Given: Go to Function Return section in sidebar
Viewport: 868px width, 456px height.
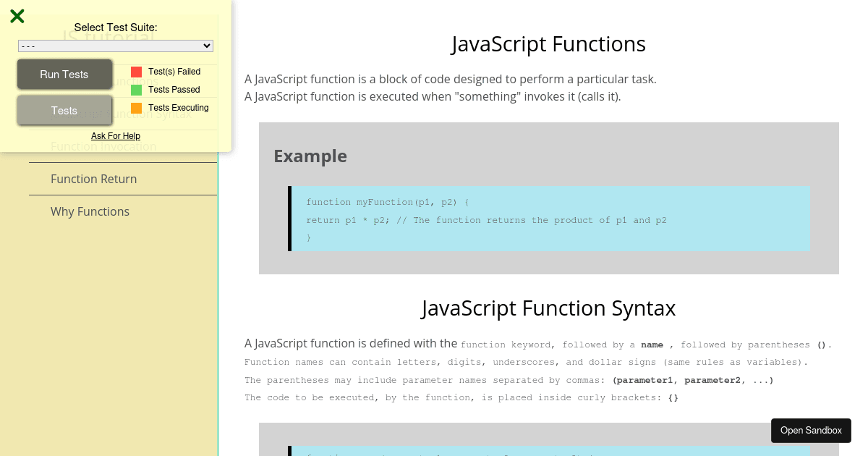Looking at the screenshot, I should click(x=123, y=179).
